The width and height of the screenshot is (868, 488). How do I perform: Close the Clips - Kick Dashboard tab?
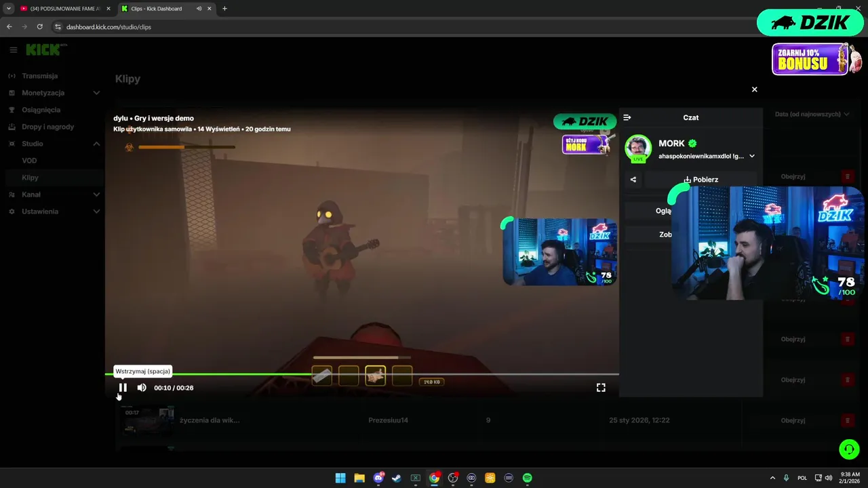tap(210, 9)
